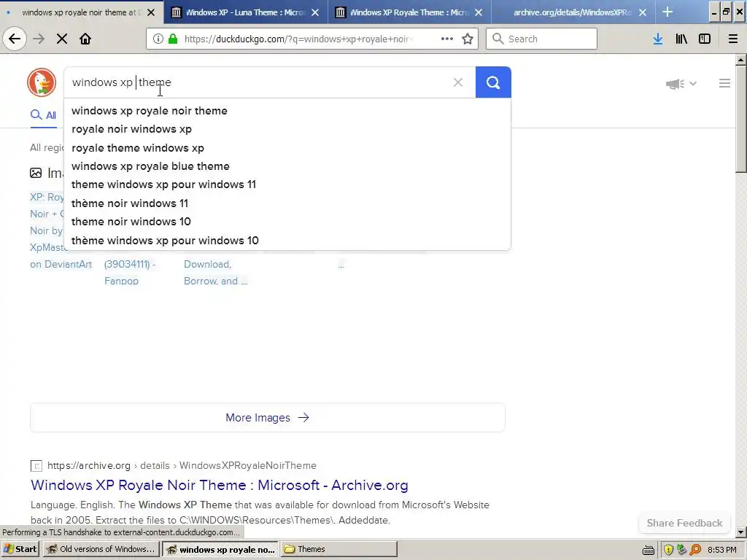This screenshot has height=560, width=747.
Task: Submit search with the blue magnifier button
Action: pyautogui.click(x=493, y=82)
